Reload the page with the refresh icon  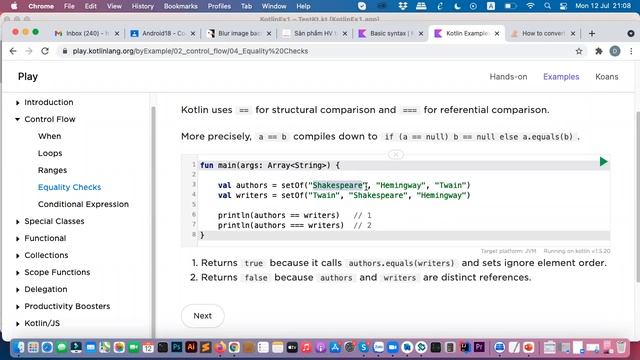point(45,51)
